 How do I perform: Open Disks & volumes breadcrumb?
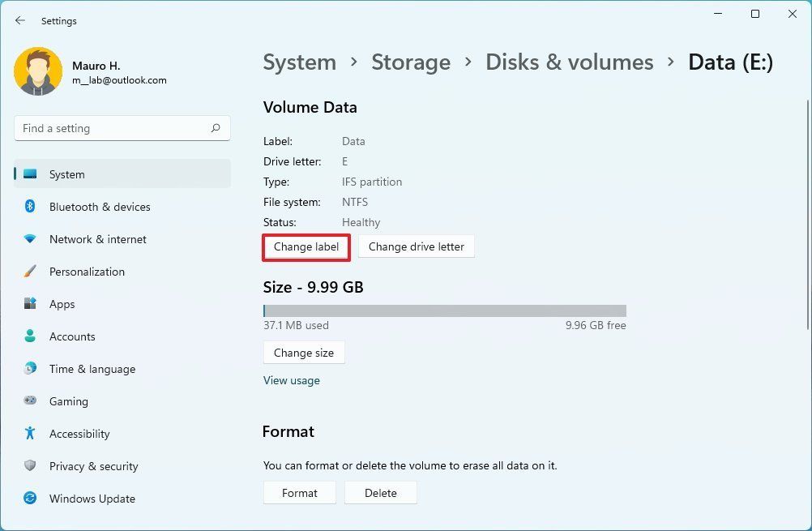(569, 62)
